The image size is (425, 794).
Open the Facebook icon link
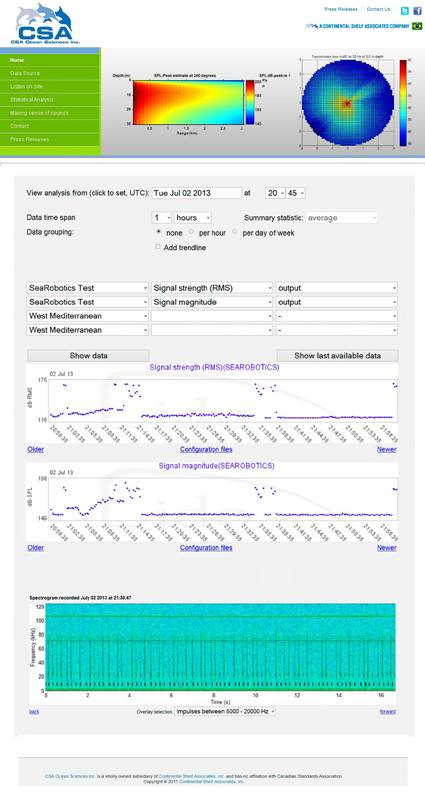pos(417,11)
